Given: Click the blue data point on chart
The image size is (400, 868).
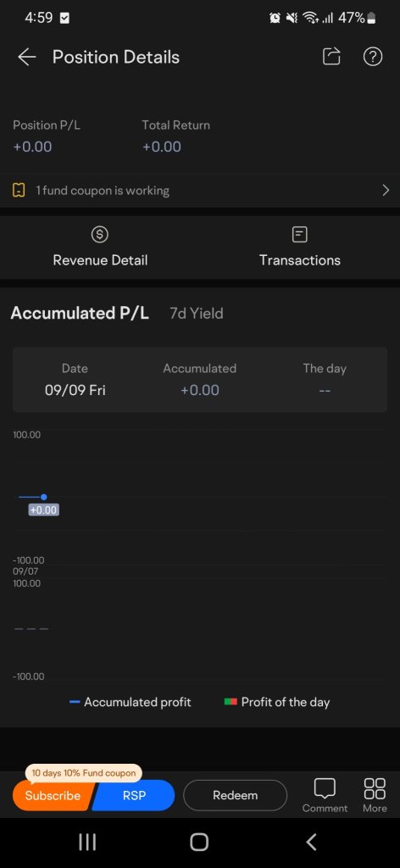Looking at the screenshot, I should point(44,497).
